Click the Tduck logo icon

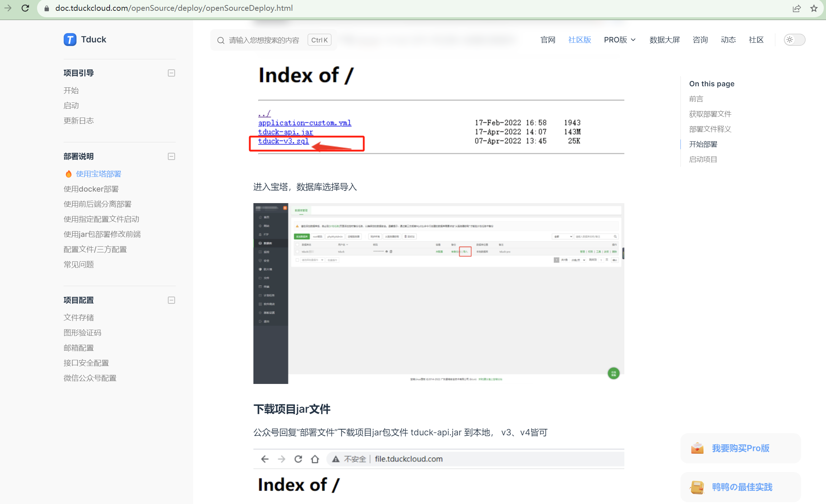(70, 40)
